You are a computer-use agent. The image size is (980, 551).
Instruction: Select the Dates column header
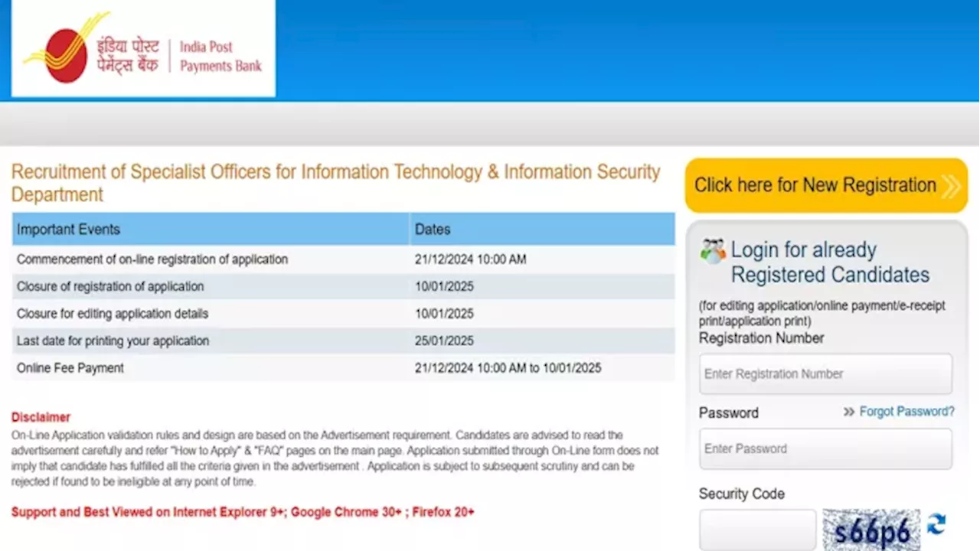tap(542, 229)
